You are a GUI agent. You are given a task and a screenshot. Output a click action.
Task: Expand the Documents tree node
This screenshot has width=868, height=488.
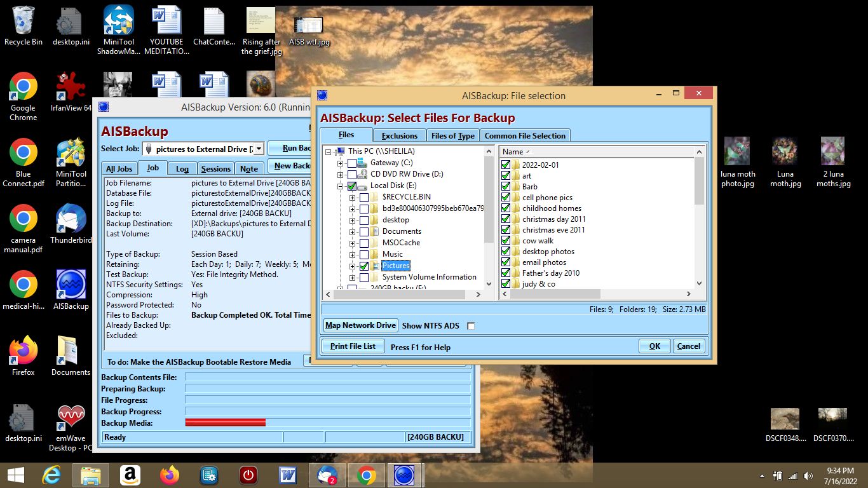click(x=352, y=231)
